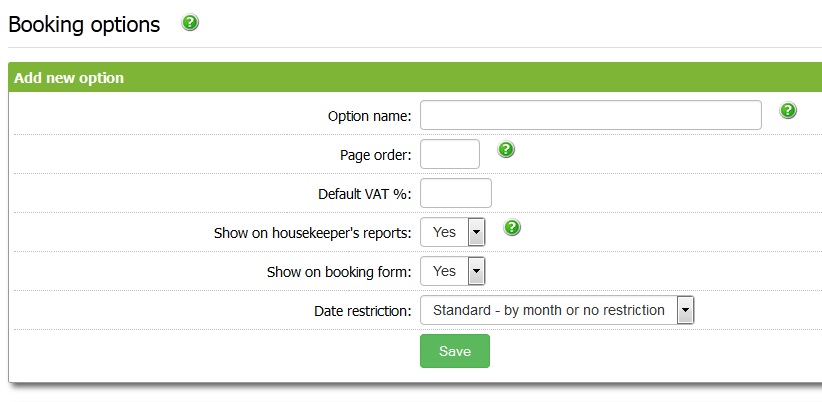The height and width of the screenshot is (402, 822).
Task: Click the 'Default VAT %:' label
Action: coord(365,194)
